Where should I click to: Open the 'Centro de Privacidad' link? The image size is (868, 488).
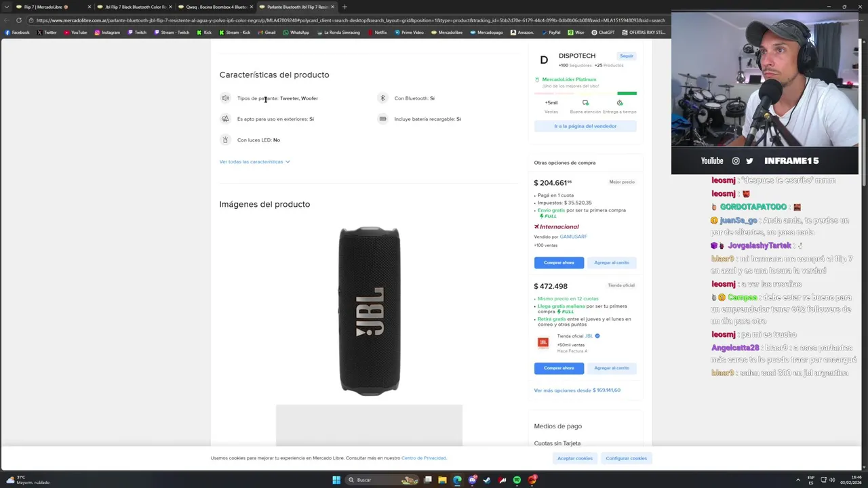[424, 458]
